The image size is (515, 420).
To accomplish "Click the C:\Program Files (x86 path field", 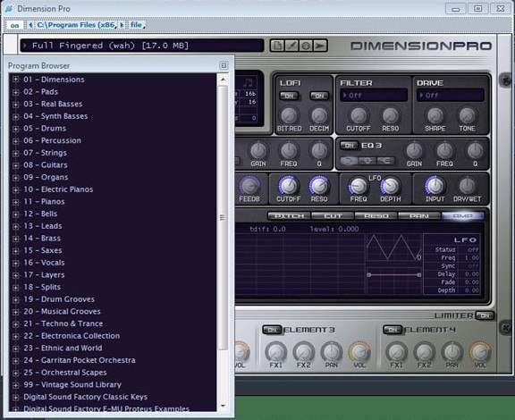I will [76, 25].
